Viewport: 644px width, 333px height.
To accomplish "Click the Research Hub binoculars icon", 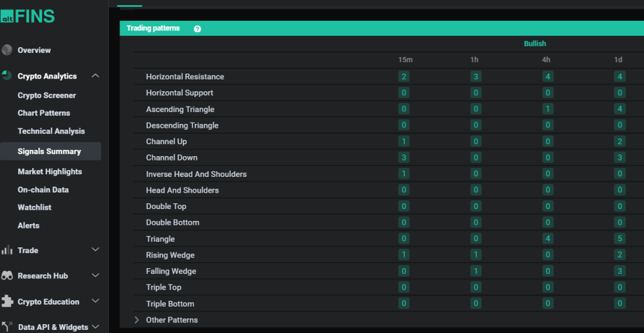I will click(7, 276).
